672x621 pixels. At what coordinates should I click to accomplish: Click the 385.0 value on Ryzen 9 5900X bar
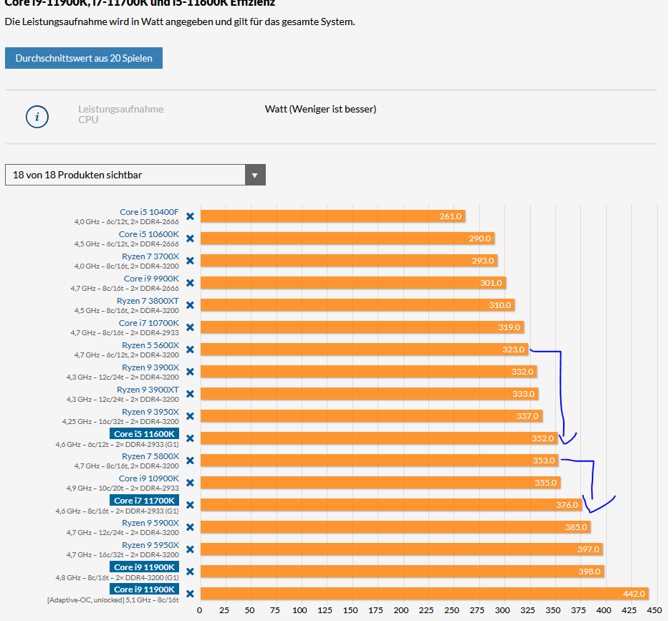point(576,527)
